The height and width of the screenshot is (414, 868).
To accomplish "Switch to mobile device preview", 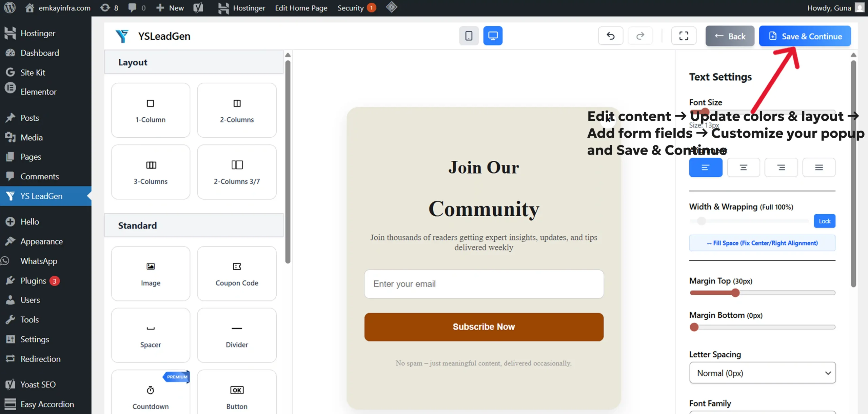I will 469,36.
